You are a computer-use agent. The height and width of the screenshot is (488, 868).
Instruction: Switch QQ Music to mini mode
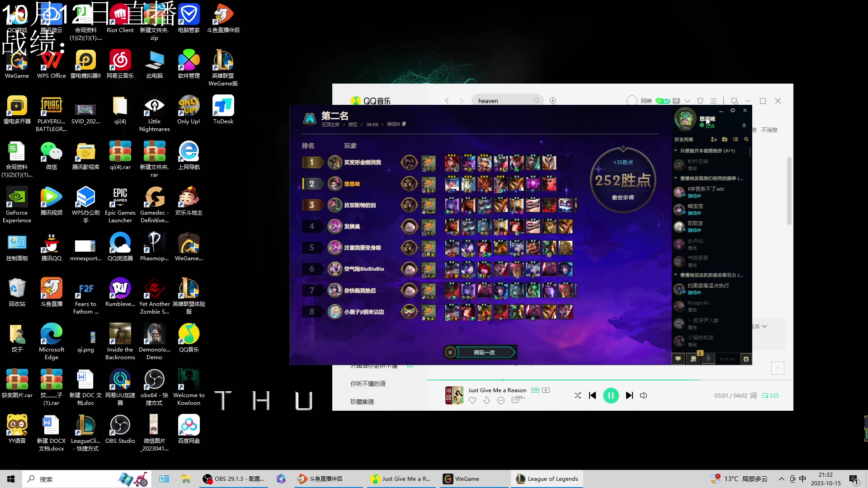(734, 101)
